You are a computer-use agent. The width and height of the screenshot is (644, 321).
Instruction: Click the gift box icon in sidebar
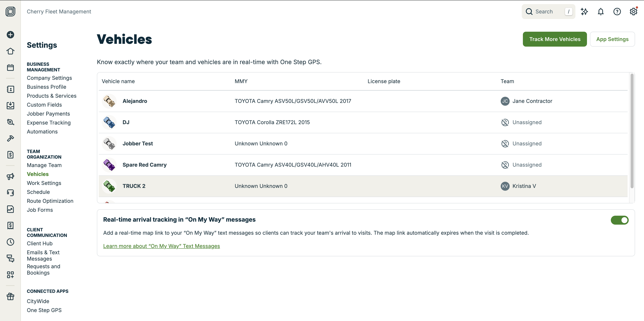coord(10,297)
